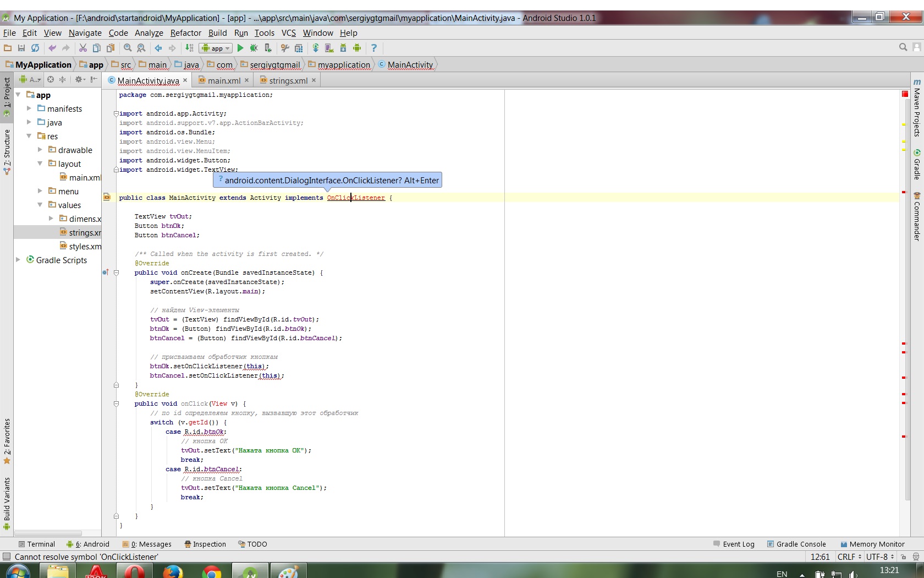Image resolution: width=924 pixels, height=578 pixels.
Task: Expand the menu resource folder
Action: 40,191
